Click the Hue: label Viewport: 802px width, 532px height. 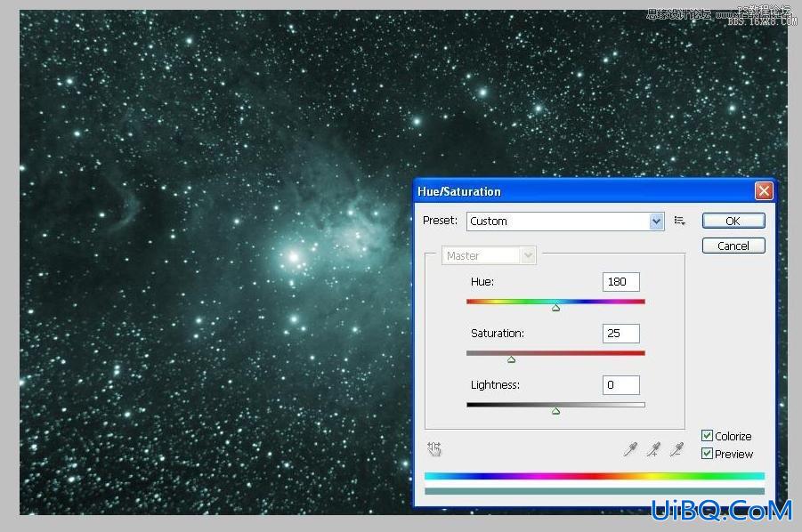482,282
